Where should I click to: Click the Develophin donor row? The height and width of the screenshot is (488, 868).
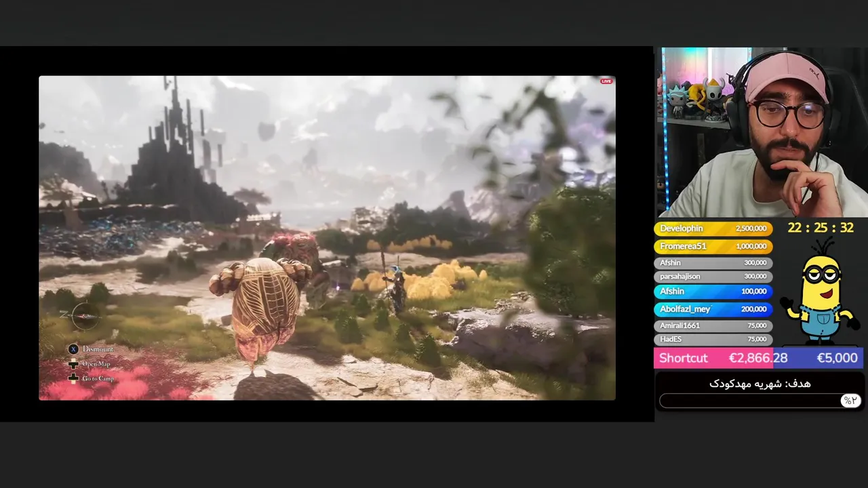pos(713,228)
